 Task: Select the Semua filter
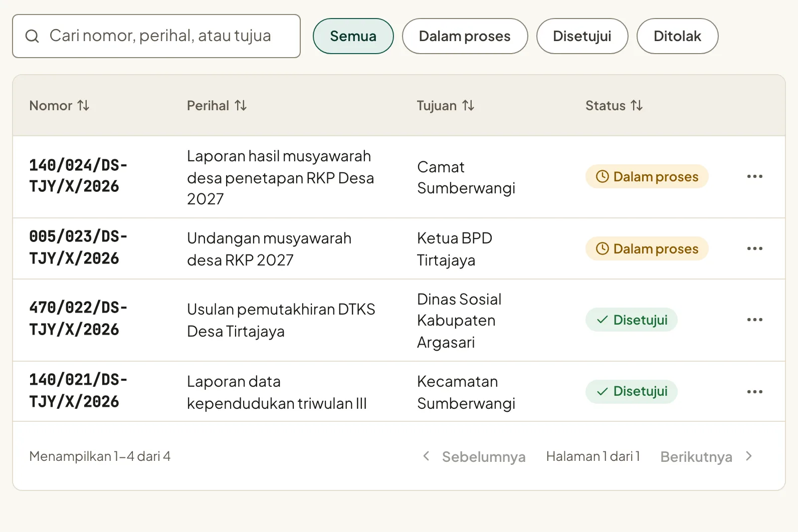(353, 36)
